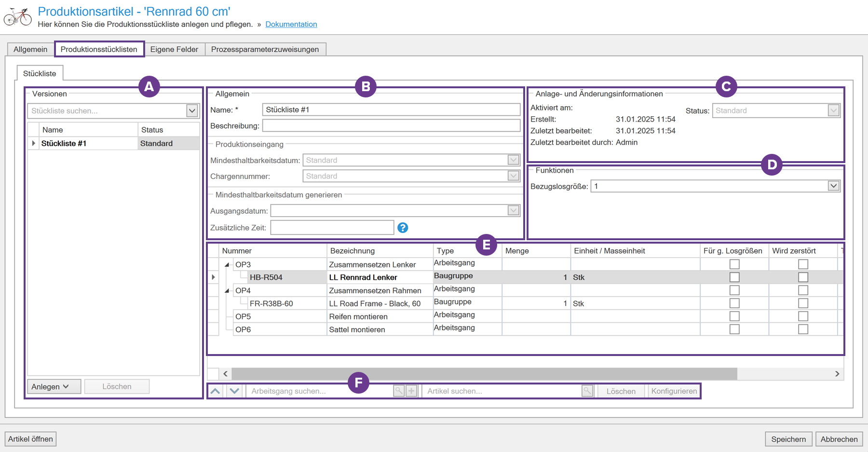Image resolution: width=868 pixels, height=452 pixels.
Task: Switch to the Eigene Felder tab
Action: tap(174, 49)
